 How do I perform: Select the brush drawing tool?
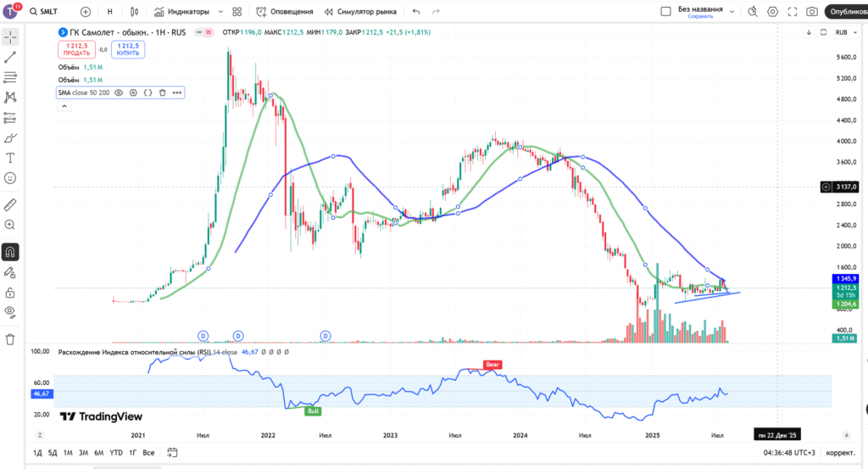10,138
